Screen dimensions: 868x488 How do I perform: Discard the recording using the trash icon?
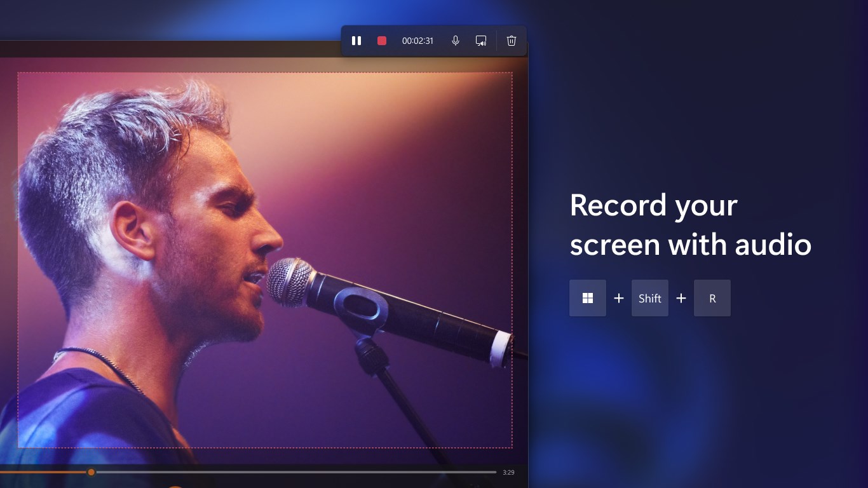click(512, 41)
